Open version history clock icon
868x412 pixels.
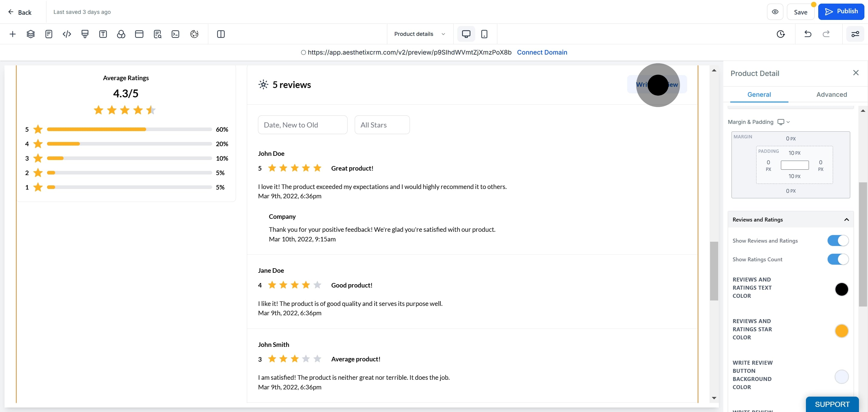781,34
